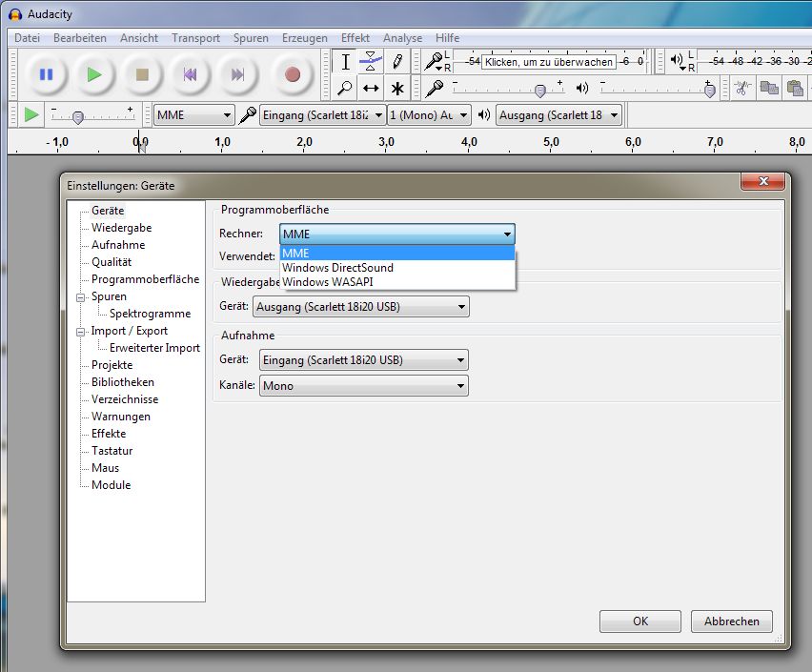Open the Analyse menu
This screenshot has width=812, height=672.
402,38
